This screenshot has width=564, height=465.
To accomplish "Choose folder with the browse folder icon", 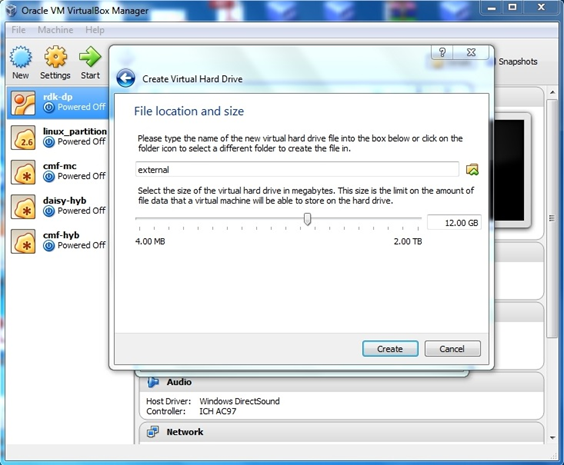I will (472, 169).
